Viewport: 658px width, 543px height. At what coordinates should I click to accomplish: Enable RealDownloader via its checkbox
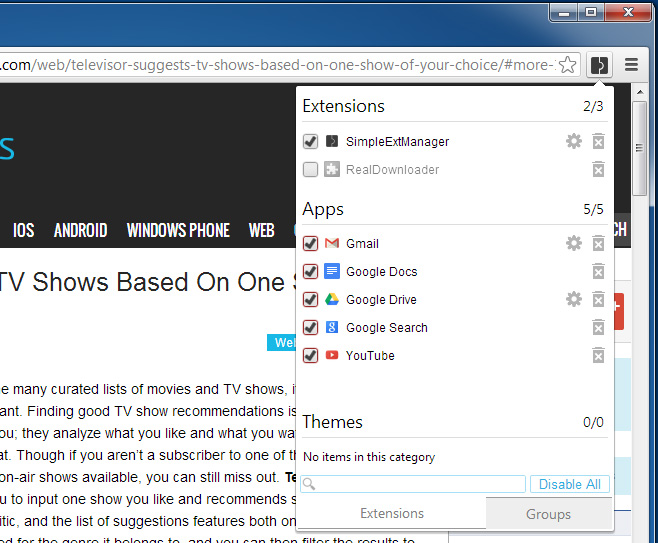(x=311, y=170)
